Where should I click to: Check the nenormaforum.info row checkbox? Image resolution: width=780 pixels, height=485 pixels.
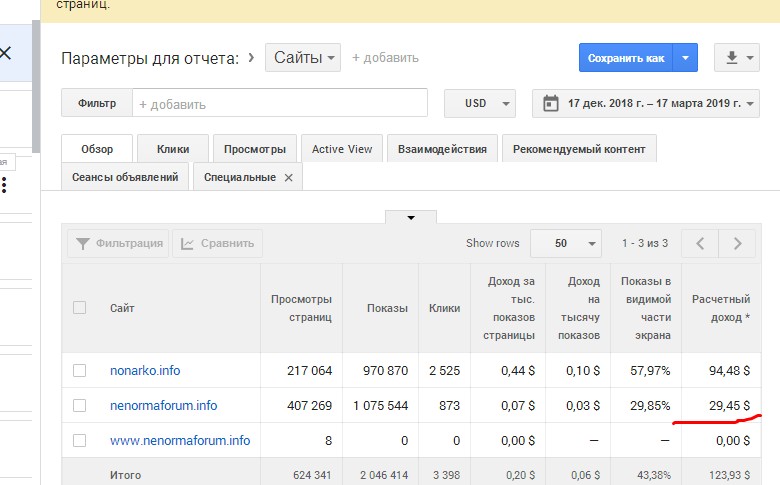point(80,406)
